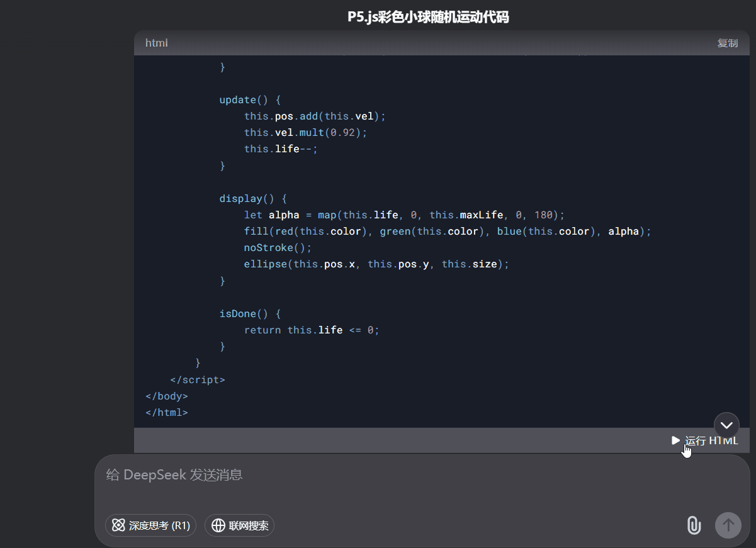The image size is (756, 548).
Task: Click the paperclip attach file icon
Action: coord(694,525)
